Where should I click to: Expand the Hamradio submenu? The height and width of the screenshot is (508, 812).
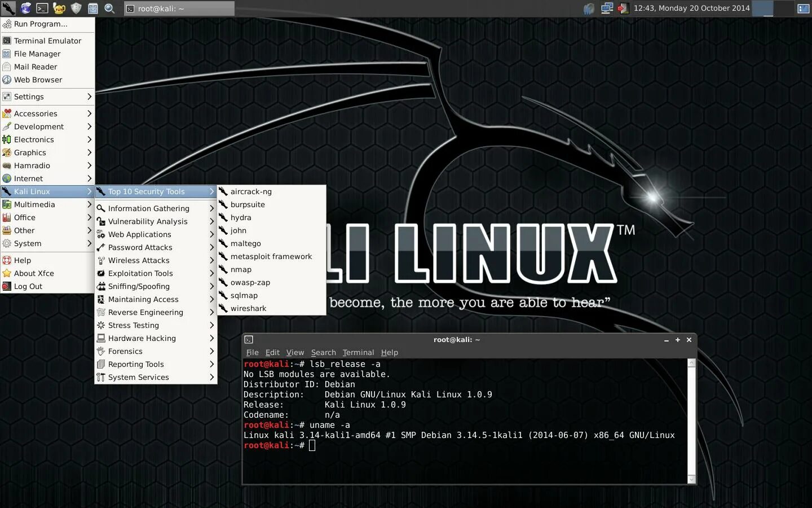click(x=47, y=165)
